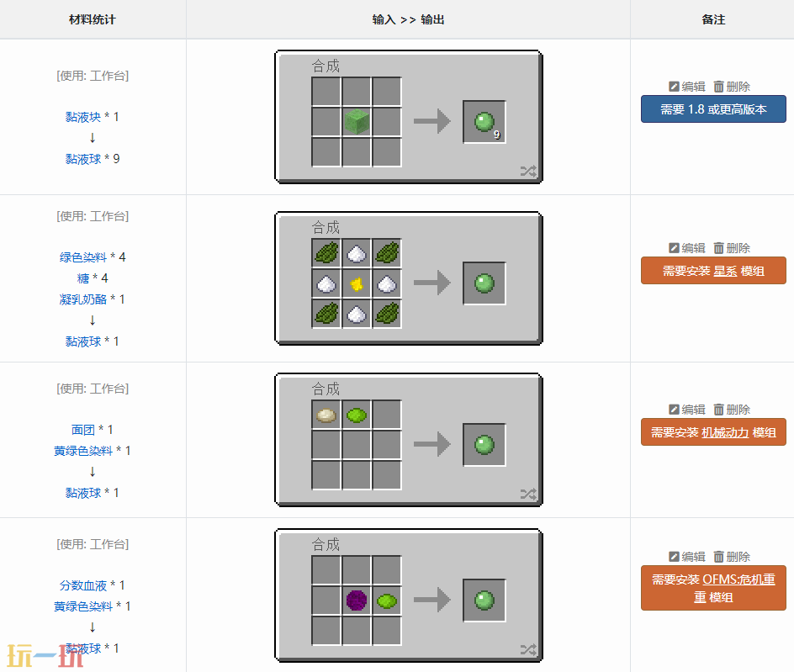The image size is (794, 672).
Task: Click the shuffle icon in the 机械动力 recipe
Action: [528, 495]
